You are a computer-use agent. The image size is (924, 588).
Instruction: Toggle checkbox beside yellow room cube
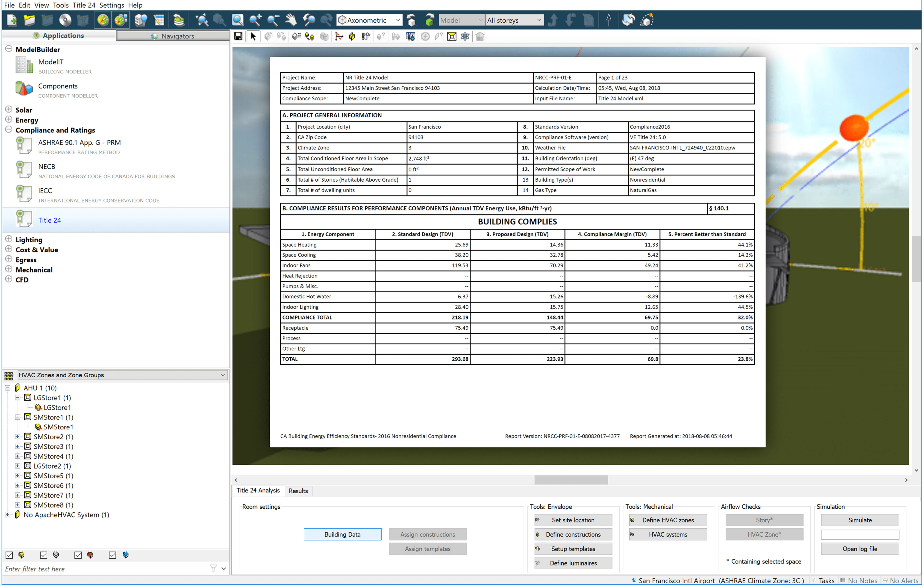[9, 555]
